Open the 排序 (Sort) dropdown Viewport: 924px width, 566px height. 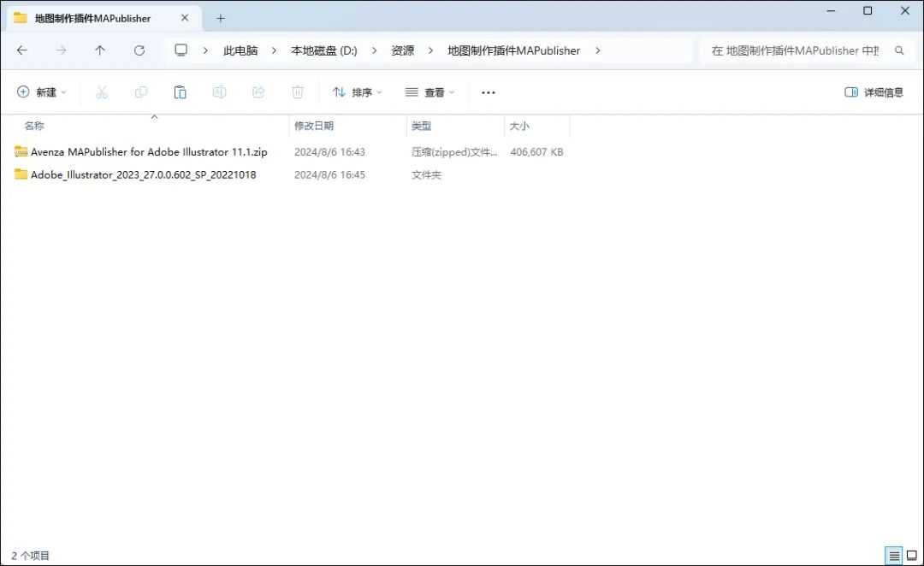(358, 91)
